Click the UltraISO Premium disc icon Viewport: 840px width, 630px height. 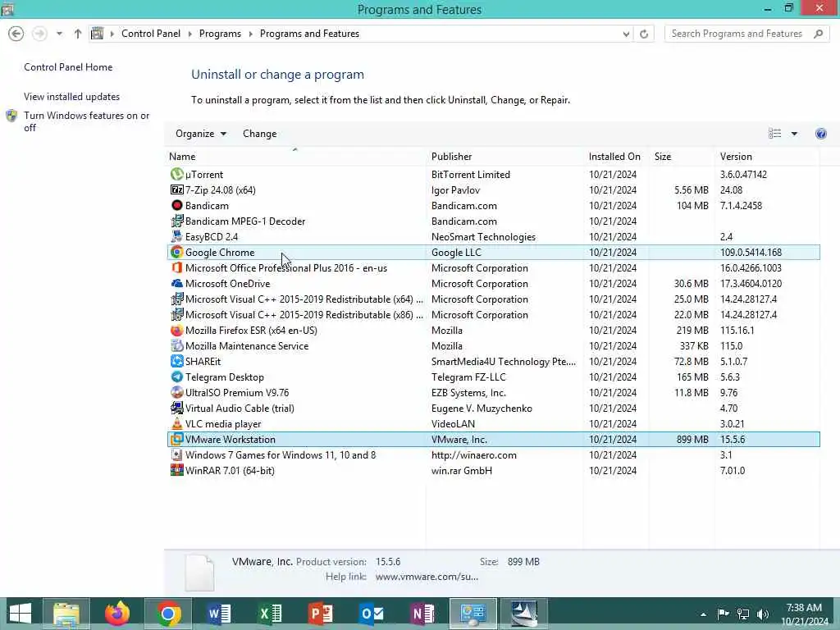pyautogui.click(x=177, y=392)
